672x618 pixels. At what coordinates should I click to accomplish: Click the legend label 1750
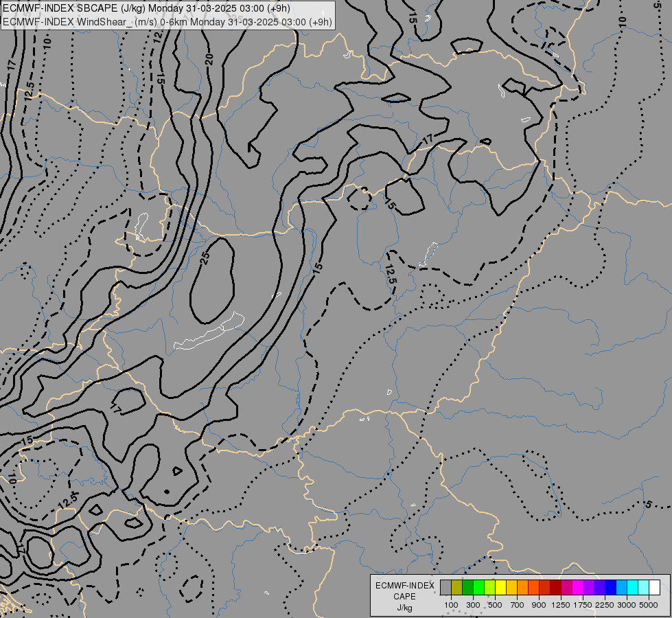[583, 605]
